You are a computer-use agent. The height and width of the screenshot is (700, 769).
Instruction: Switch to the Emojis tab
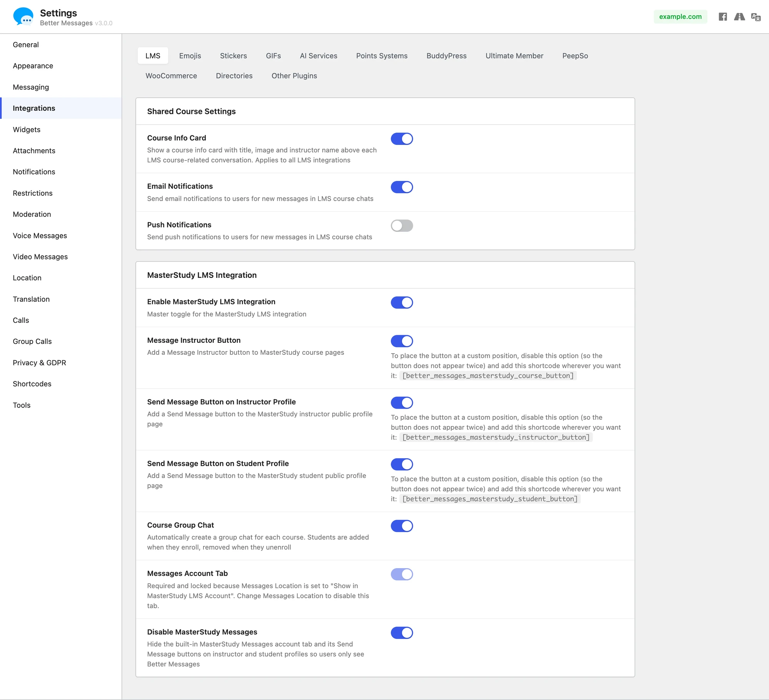click(190, 56)
